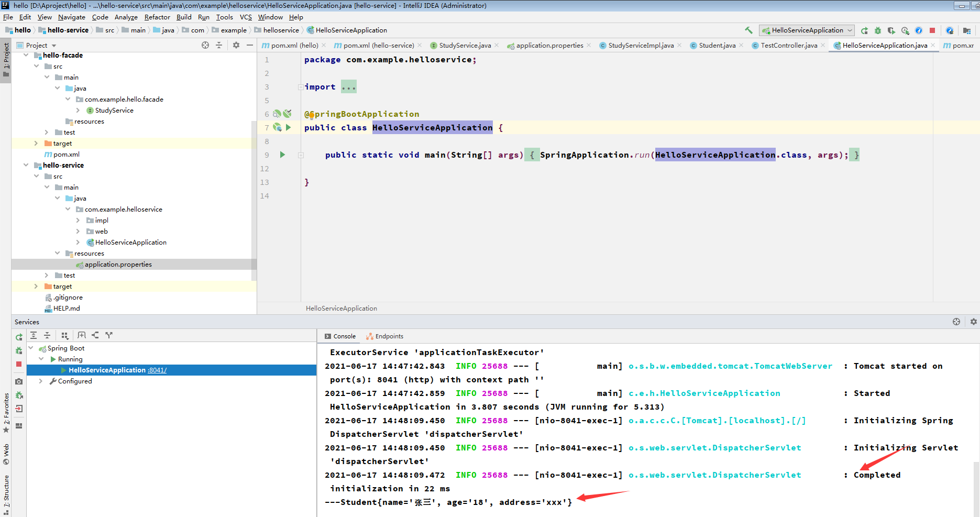980x517 pixels.
Task: Collapse the hello-facade module node
Action: click(26, 55)
